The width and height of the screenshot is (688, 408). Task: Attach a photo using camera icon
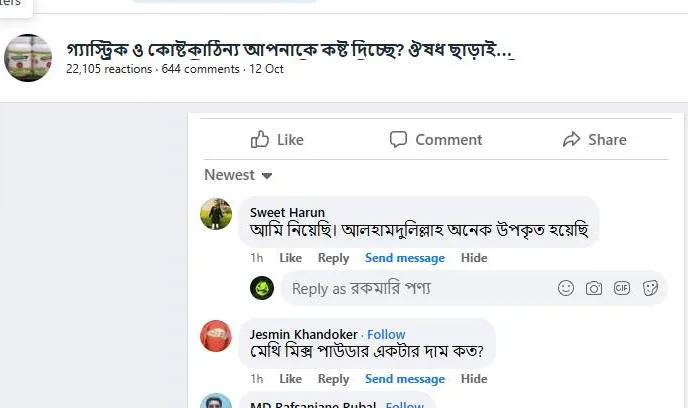594,288
